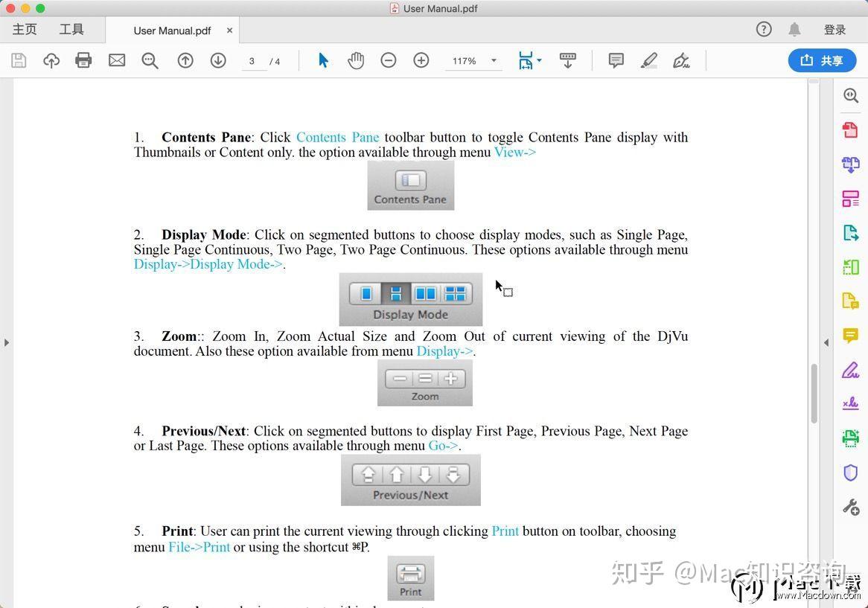This screenshot has width=868, height=608.
Task: Expand the left sidebar panel arrow
Action: coord(7,342)
